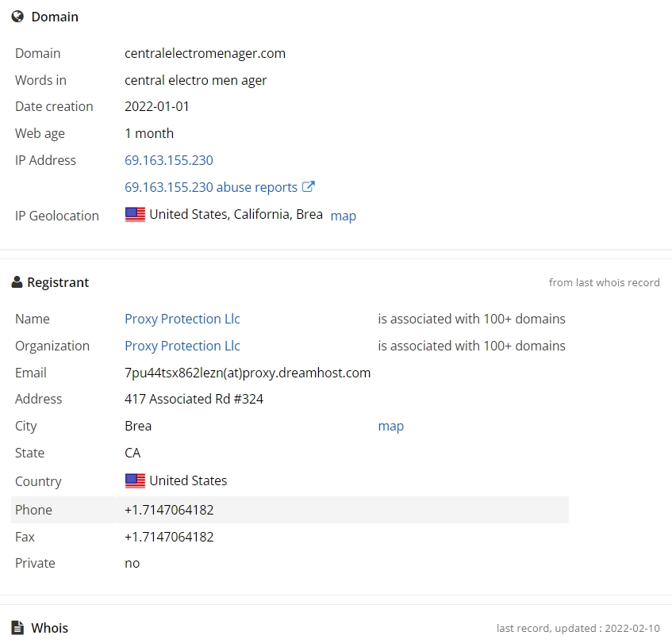The height and width of the screenshot is (643, 672).
Task: Select the domain name centralelectromenager.com text
Action: 205,53
